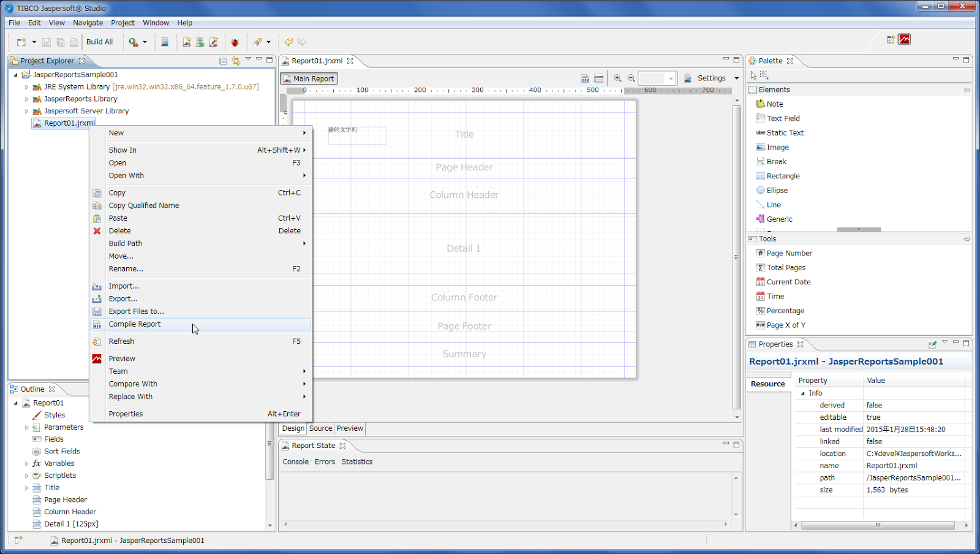Screen dimensions: 980x554
Task: Click the Build All button
Action: tap(100, 42)
